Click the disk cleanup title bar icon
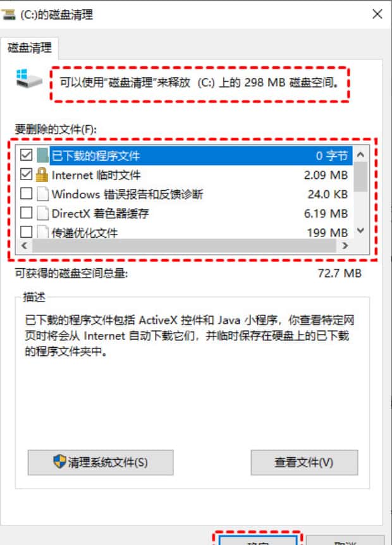 8,15
